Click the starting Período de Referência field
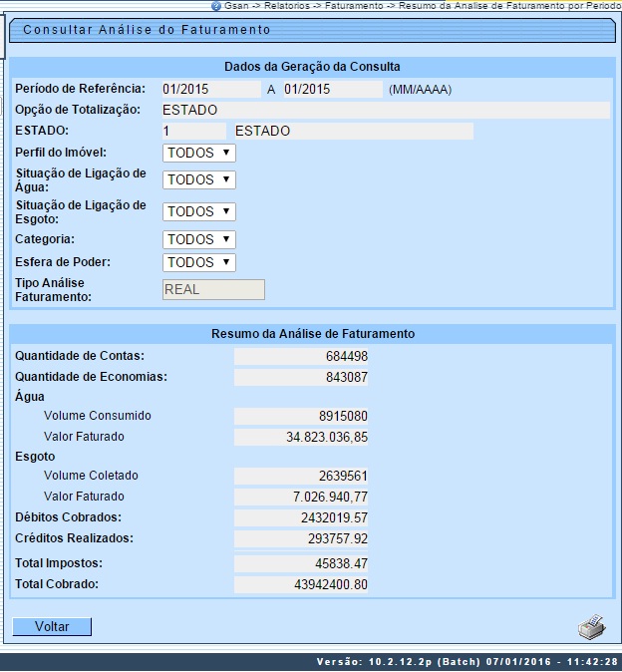The image size is (622, 672). pyautogui.click(x=209, y=89)
